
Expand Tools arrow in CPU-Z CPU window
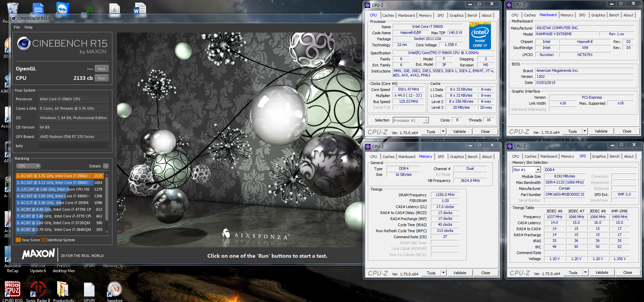click(x=443, y=132)
